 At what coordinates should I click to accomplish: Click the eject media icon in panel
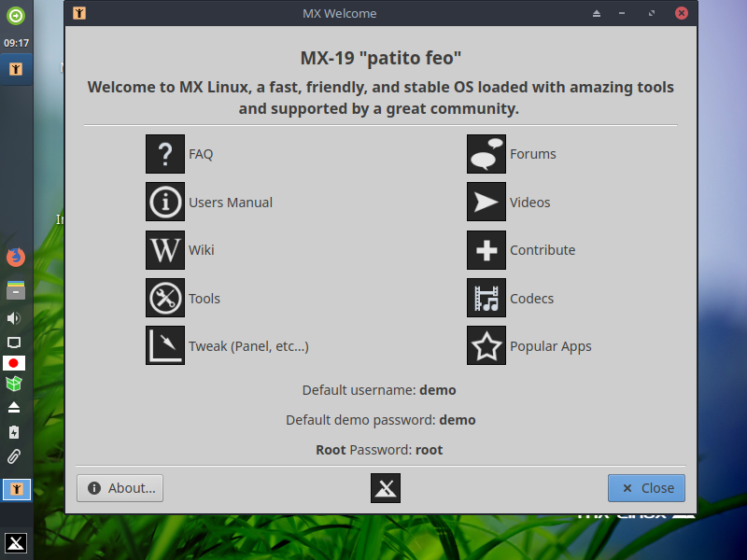14,407
